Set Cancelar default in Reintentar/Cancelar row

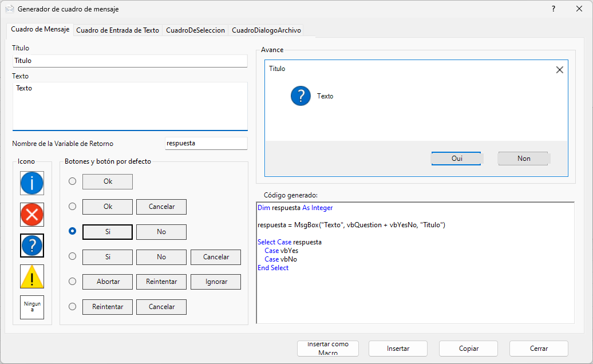coord(161,307)
